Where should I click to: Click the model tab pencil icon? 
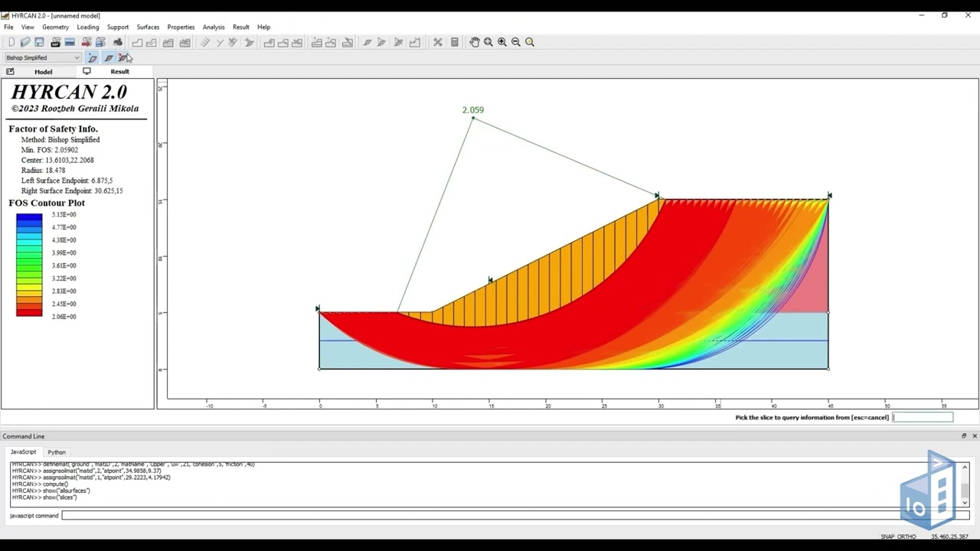point(10,71)
